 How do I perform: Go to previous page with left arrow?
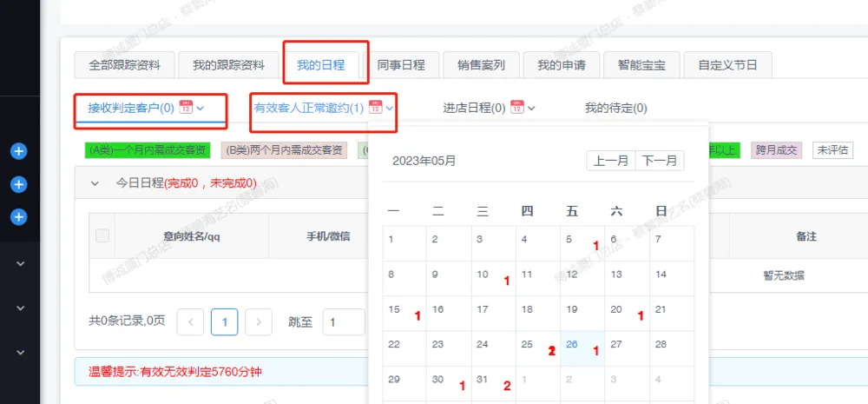click(x=190, y=322)
